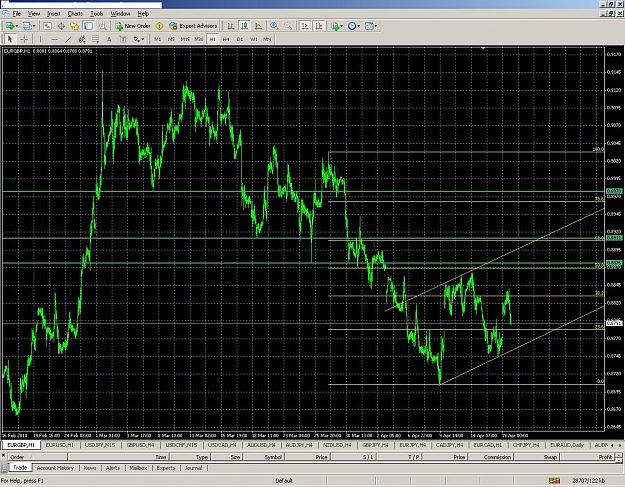Set timeframe to D1

point(240,39)
